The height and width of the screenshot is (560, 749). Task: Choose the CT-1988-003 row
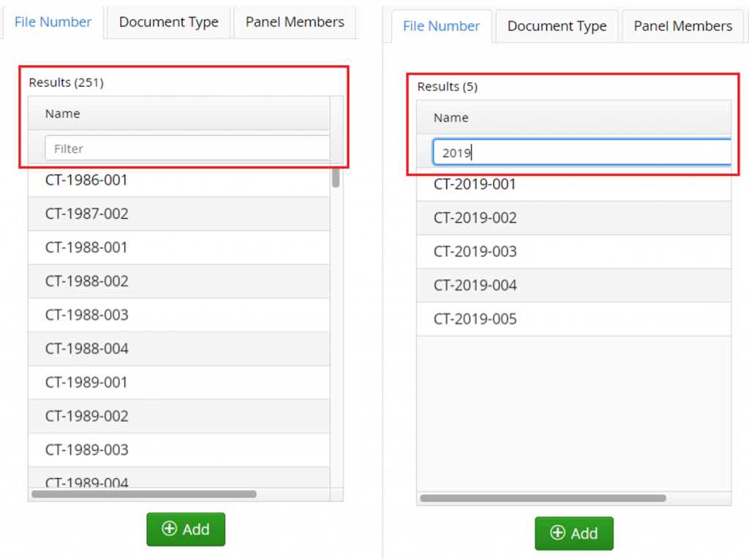(86, 315)
